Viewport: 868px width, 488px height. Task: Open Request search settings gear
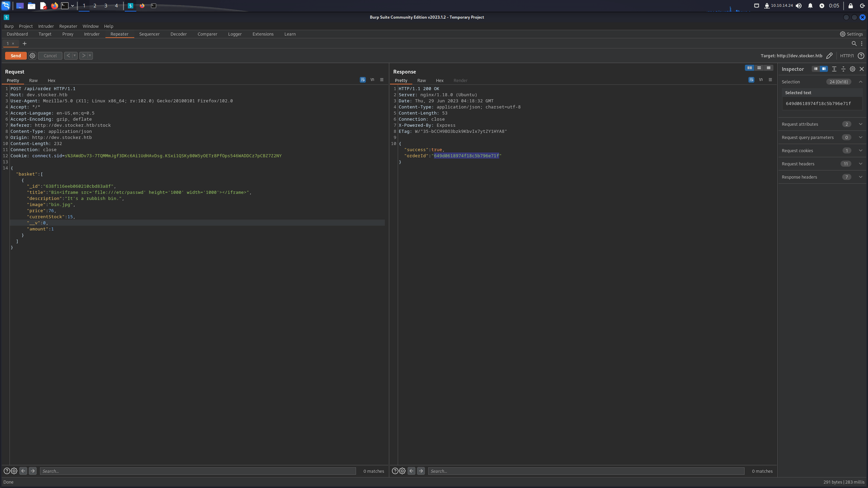click(14, 471)
